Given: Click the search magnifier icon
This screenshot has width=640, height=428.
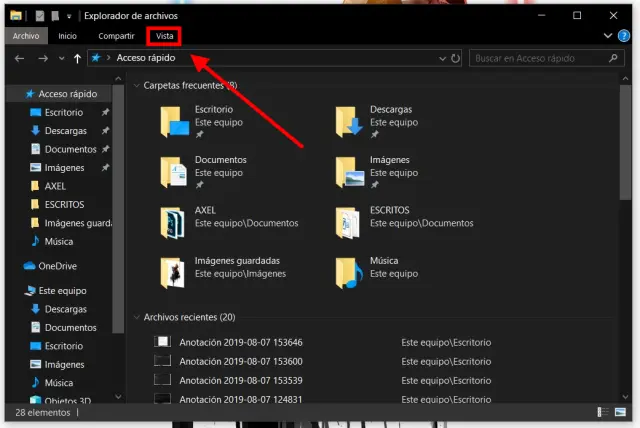Looking at the screenshot, I should tap(613, 58).
